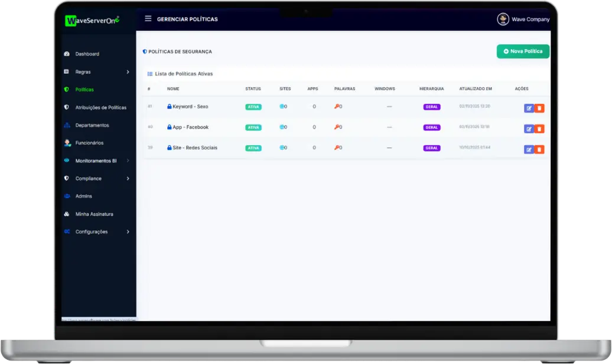Screen dimensions: 612x364
Task: Delete the Keyword - Sexo policy
Action: (539, 109)
